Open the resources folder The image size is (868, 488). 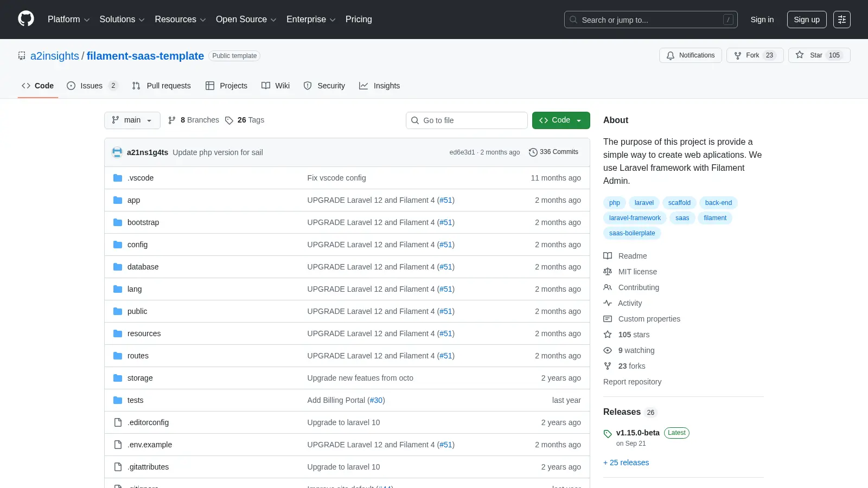pyautogui.click(x=144, y=333)
